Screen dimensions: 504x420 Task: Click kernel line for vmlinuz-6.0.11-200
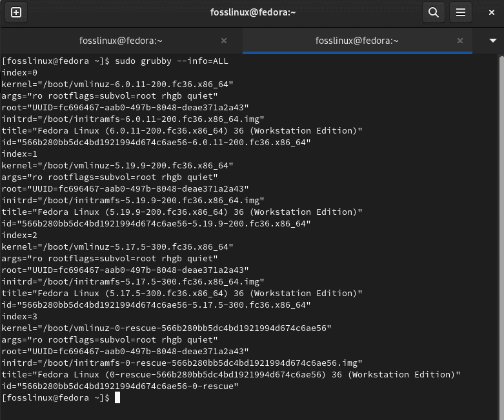(x=117, y=84)
